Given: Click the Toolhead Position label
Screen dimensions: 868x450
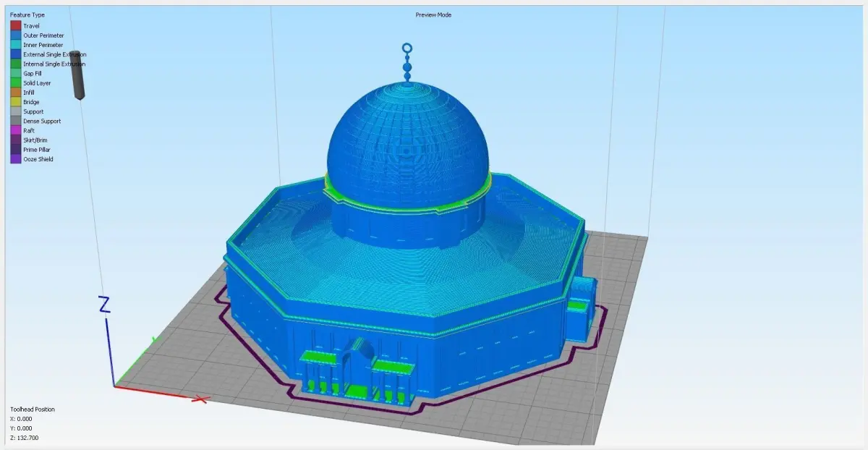Looking at the screenshot, I should click(32, 409).
